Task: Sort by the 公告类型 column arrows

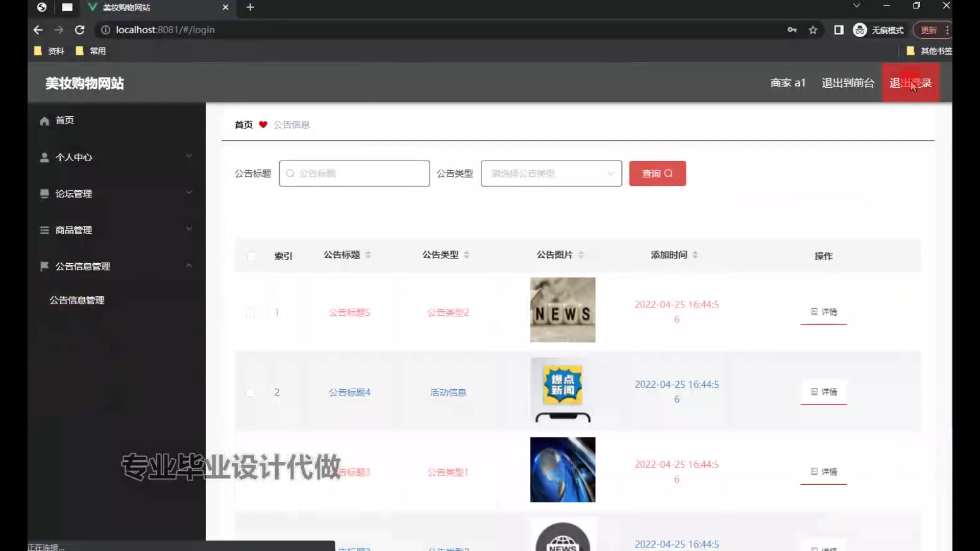Action: (467, 255)
